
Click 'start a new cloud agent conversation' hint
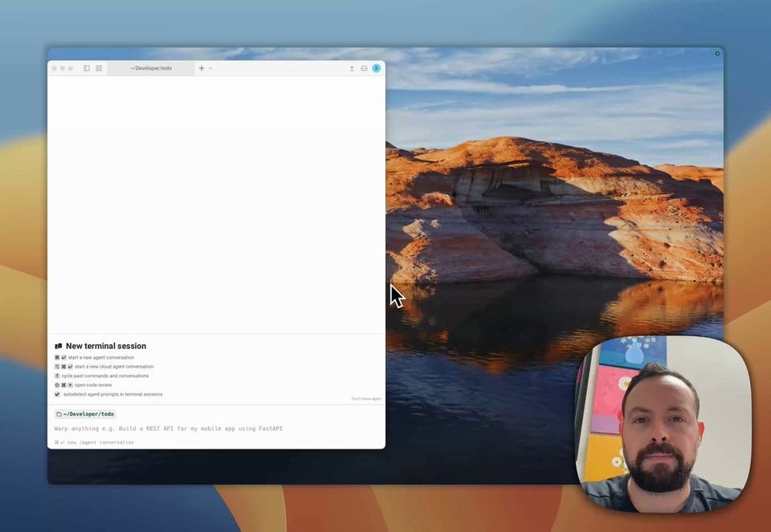point(114,367)
